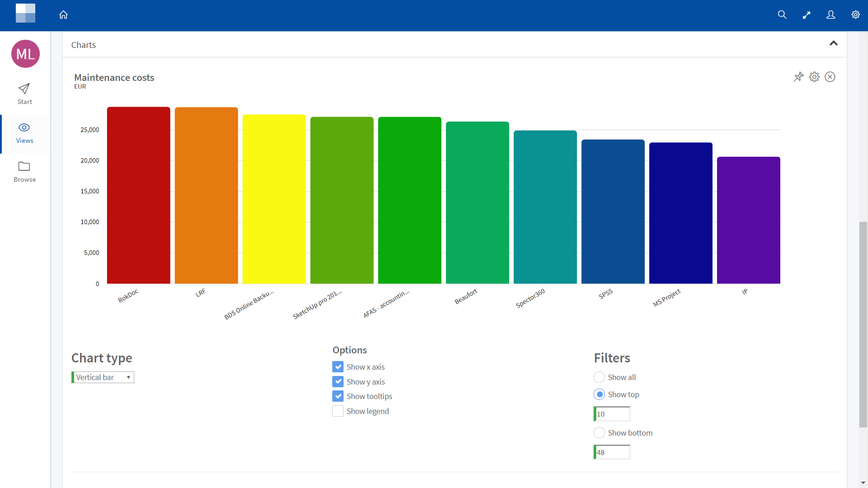Open the Chart type Vertical bar dropdown
Screen dimensions: 868x488
coord(103,377)
